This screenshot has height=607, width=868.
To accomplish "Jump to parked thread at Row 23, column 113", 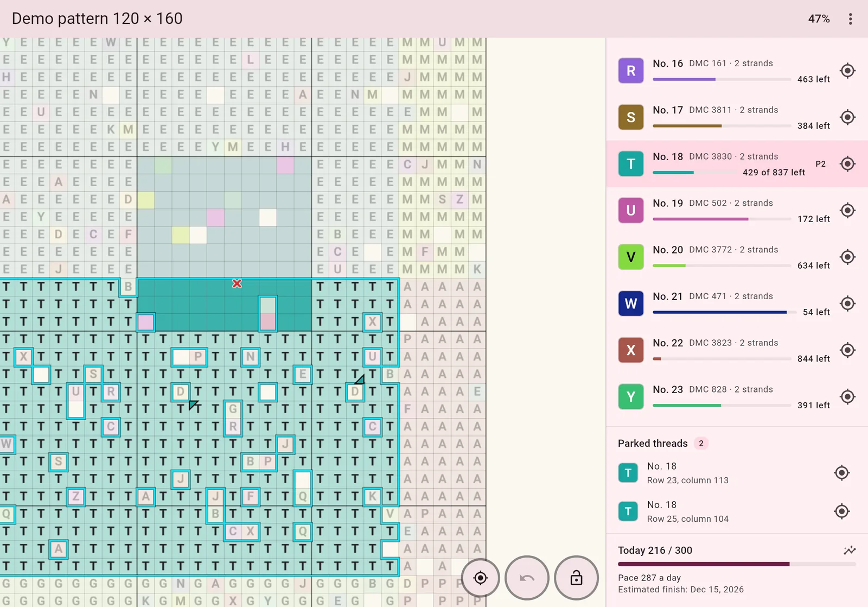I will pos(841,473).
